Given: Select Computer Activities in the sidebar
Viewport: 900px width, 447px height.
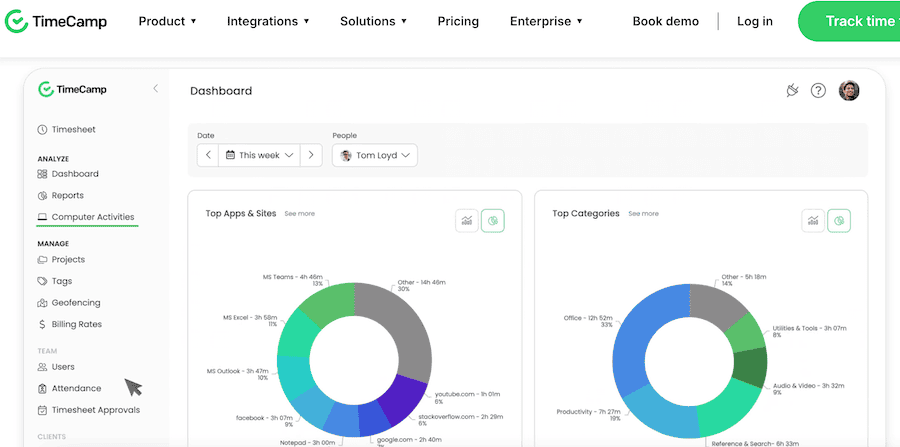Looking at the screenshot, I should click(86, 217).
